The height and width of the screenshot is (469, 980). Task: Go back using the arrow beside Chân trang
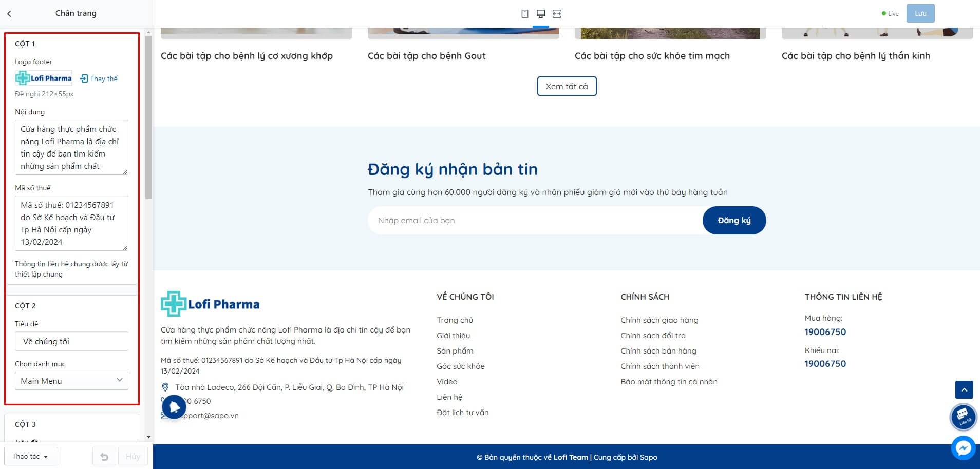pyautogui.click(x=9, y=14)
